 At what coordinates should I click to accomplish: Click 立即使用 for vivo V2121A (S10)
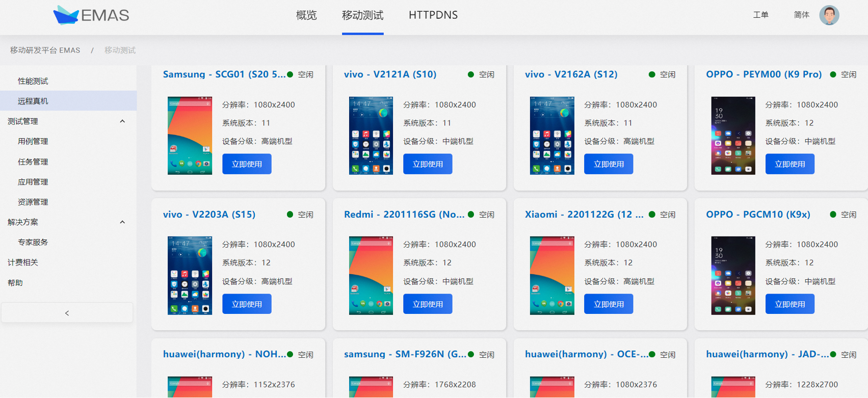click(x=428, y=164)
